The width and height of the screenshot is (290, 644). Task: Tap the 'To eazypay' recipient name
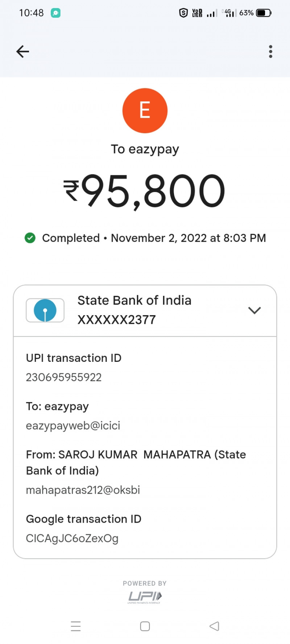point(145,149)
